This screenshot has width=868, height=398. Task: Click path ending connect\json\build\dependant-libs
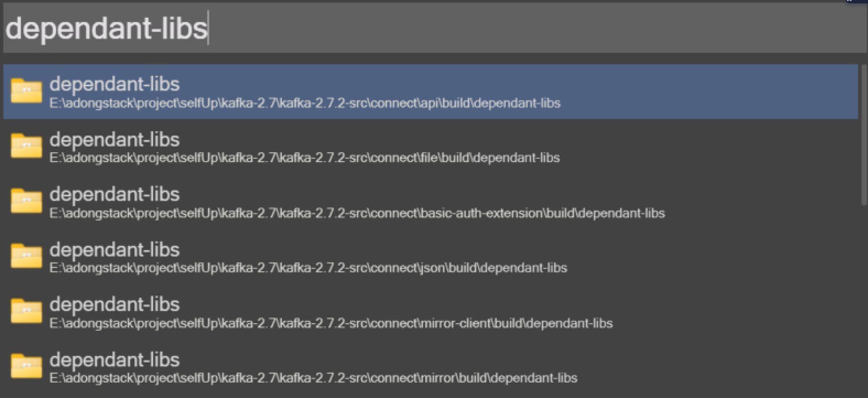(x=308, y=268)
